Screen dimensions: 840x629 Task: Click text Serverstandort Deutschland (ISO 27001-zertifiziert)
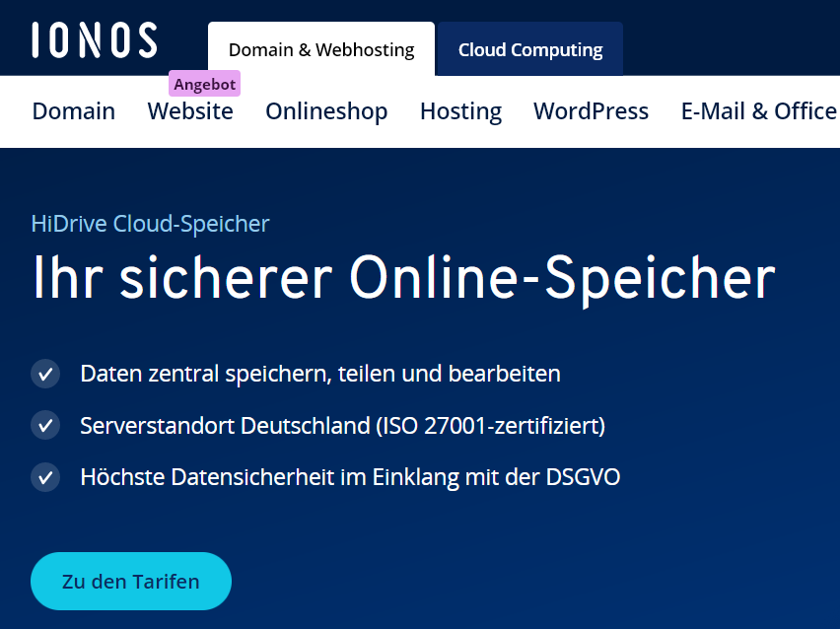(x=343, y=426)
